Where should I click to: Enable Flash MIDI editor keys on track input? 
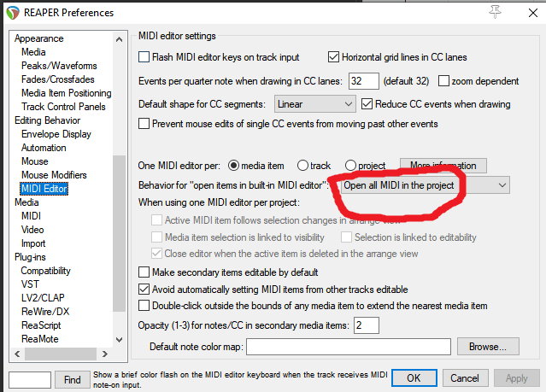[144, 57]
